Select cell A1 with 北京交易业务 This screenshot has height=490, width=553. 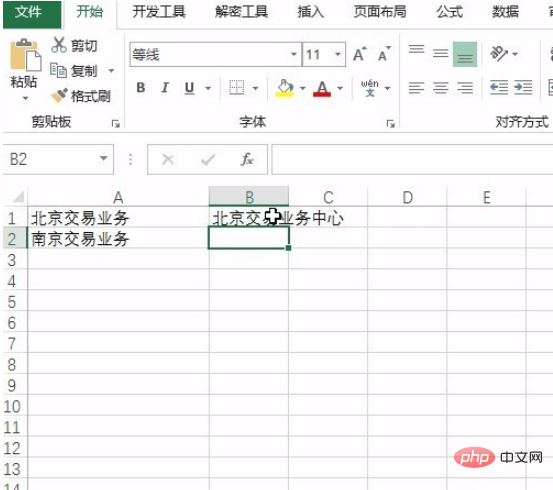[x=118, y=218]
